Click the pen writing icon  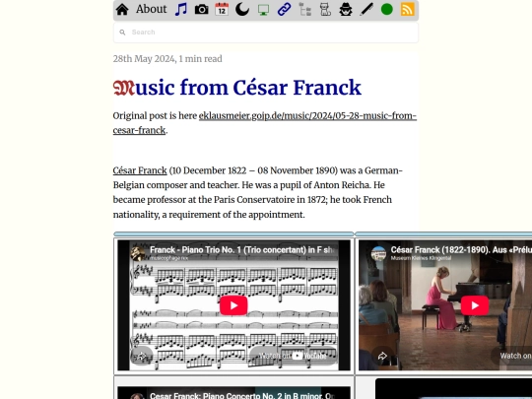[366, 10]
